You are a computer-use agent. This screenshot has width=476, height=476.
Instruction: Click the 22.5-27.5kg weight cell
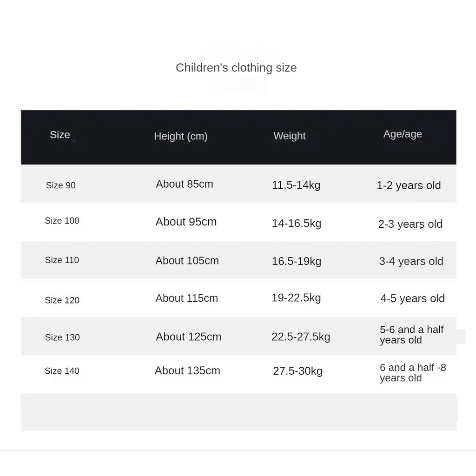pos(301,337)
